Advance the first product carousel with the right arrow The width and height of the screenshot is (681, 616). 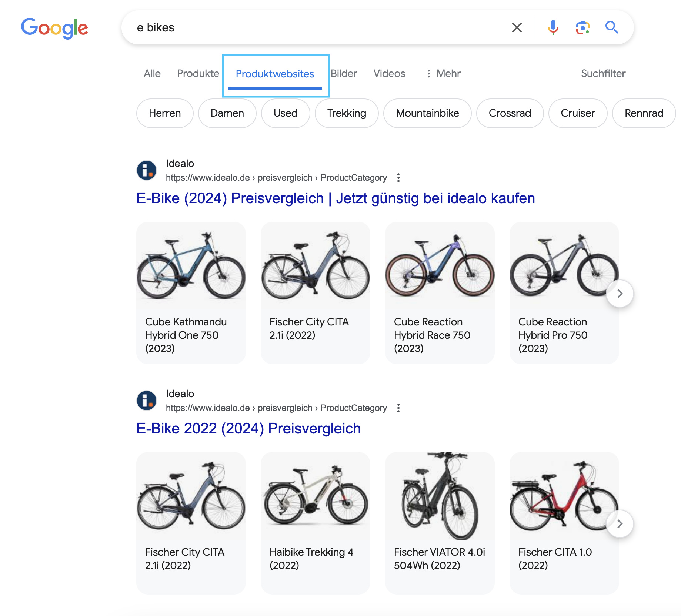[x=620, y=294]
